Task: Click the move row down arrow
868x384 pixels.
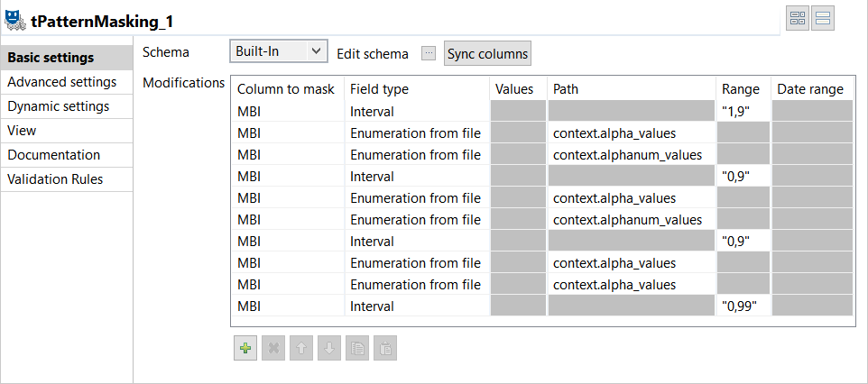Action: (x=328, y=348)
